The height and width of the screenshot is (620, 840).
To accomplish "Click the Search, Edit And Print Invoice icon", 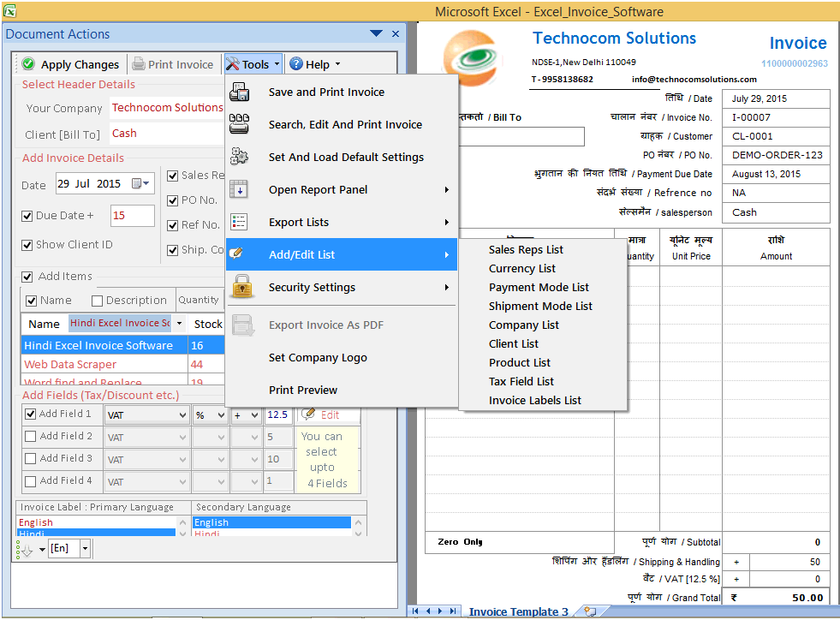I will 241,124.
